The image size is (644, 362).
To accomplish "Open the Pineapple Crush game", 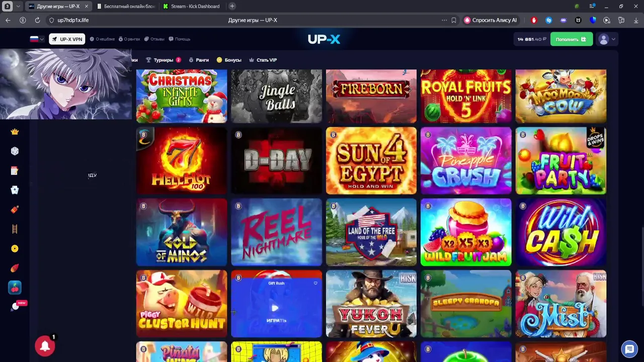I will (x=466, y=160).
